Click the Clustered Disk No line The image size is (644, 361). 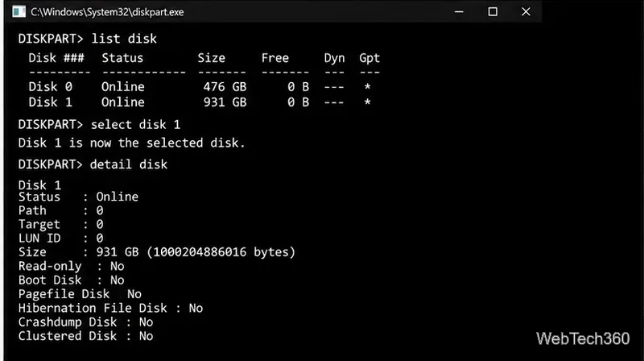86,336
